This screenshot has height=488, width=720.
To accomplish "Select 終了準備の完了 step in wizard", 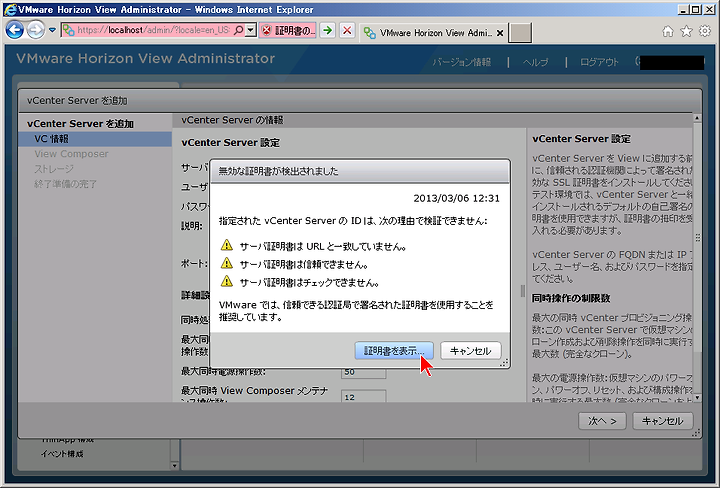I will tap(65, 184).
